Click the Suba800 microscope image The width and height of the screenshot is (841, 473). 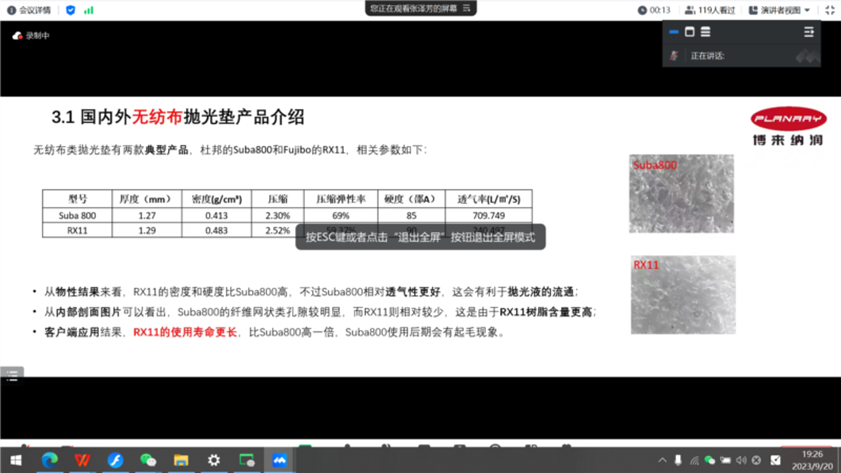click(x=681, y=194)
